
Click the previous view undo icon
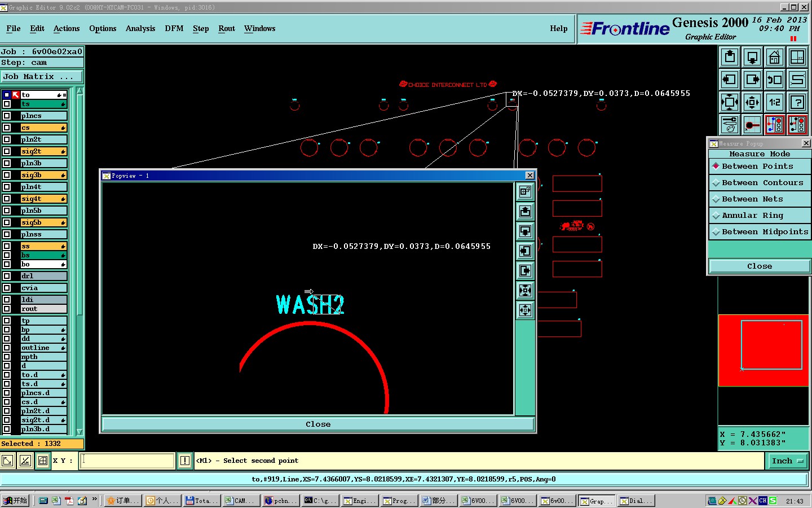[x=775, y=80]
